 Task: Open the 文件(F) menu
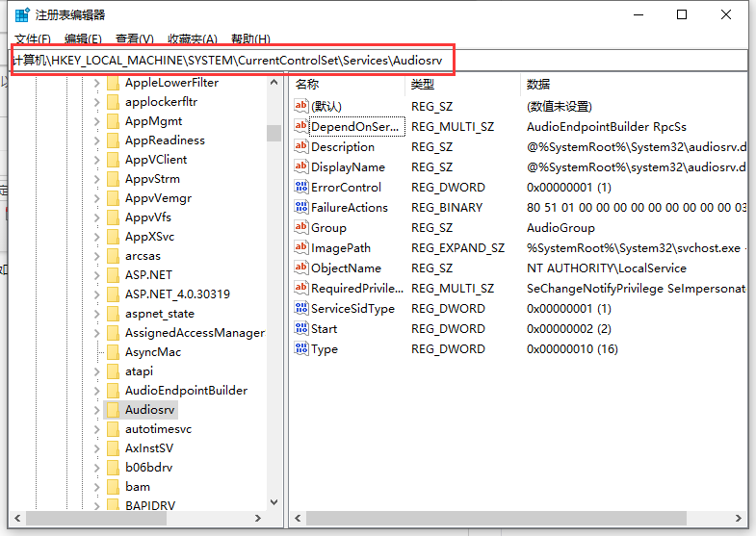(32, 39)
